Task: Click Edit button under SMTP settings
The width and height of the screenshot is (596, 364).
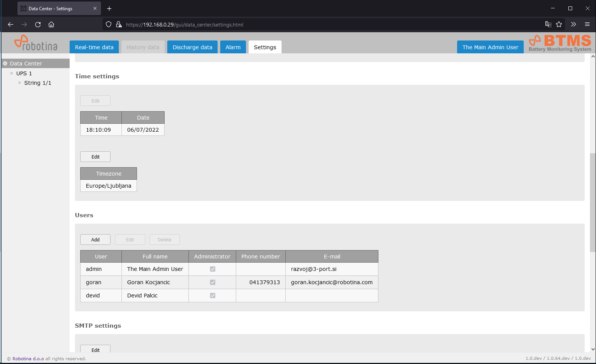Action: coord(95,349)
